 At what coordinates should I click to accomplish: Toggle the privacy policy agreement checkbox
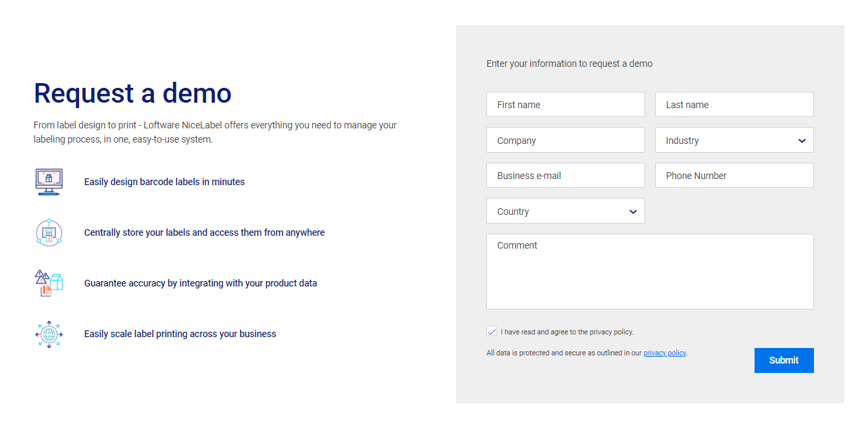[x=491, y=332]
